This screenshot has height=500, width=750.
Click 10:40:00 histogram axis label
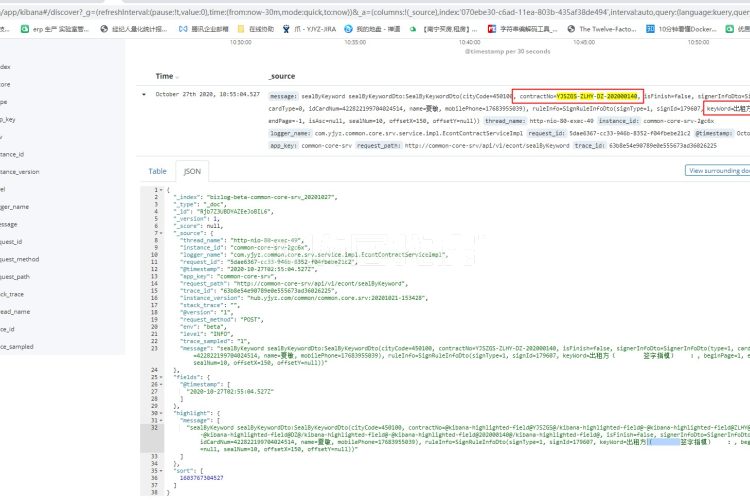469,42
